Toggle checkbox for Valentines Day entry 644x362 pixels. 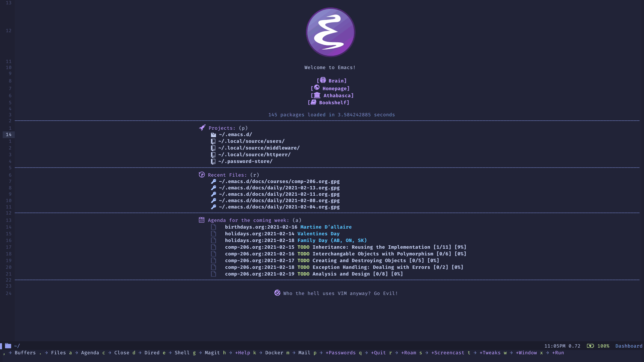213,233
